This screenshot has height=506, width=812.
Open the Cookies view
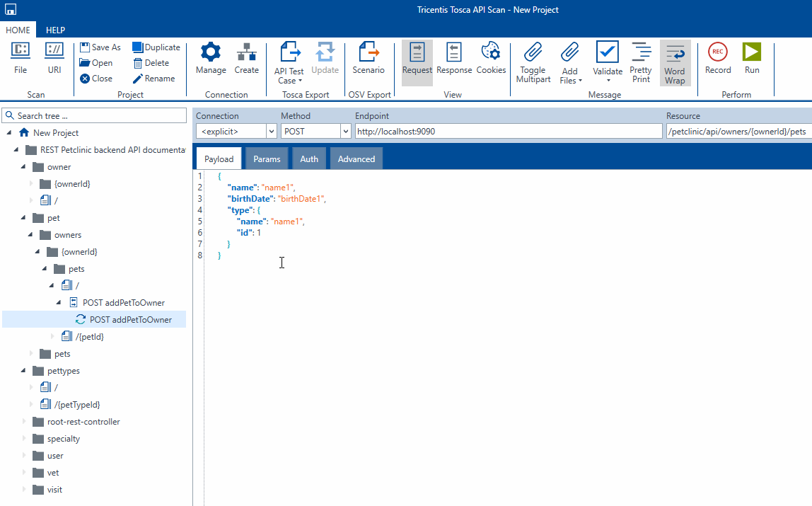click(x=491, y=58)
